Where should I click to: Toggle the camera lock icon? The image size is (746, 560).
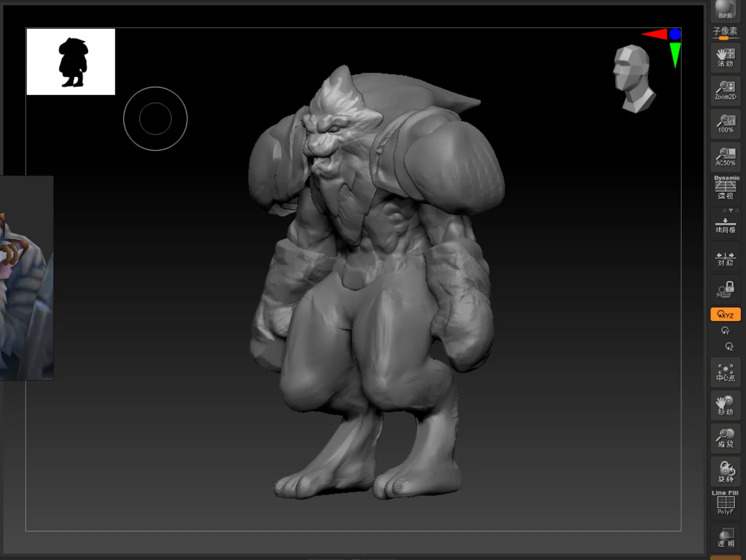point(725,290)
